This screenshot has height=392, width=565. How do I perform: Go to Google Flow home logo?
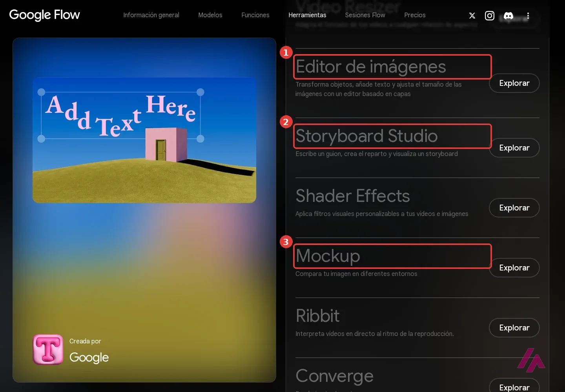(44, 15)
